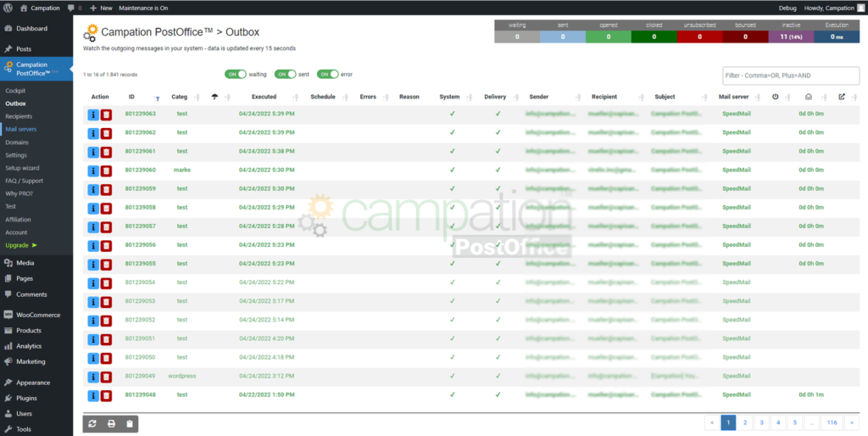
Task: Sort by the Sender column arrow
Action: click(577, 98)
